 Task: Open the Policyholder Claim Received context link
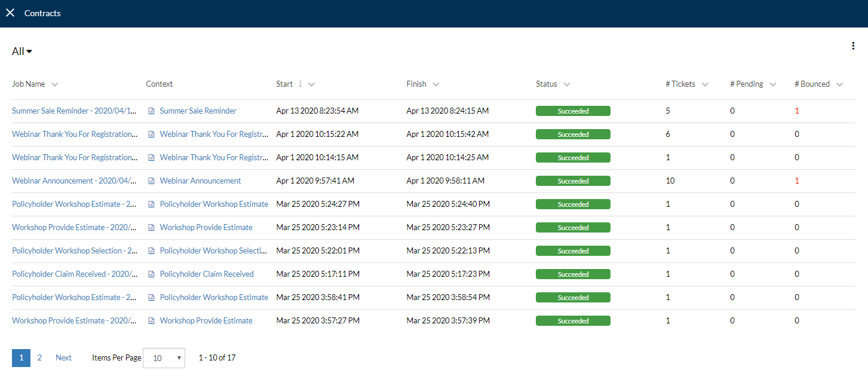coord(207,274)
